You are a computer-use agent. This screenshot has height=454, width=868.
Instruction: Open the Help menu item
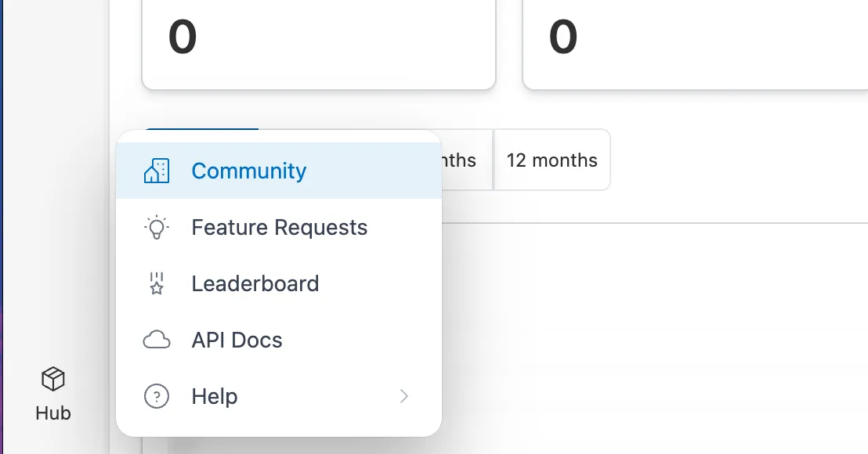tap(215, 396)
